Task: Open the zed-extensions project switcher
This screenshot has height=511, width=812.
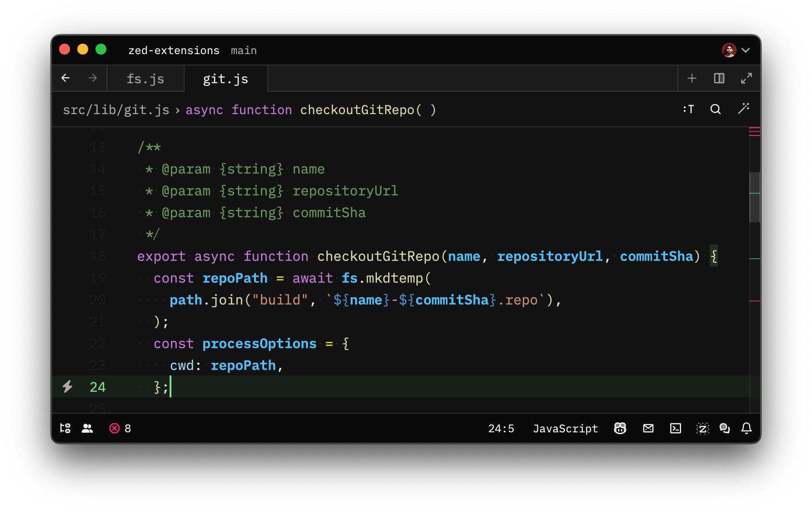Action: click(174, 50)
